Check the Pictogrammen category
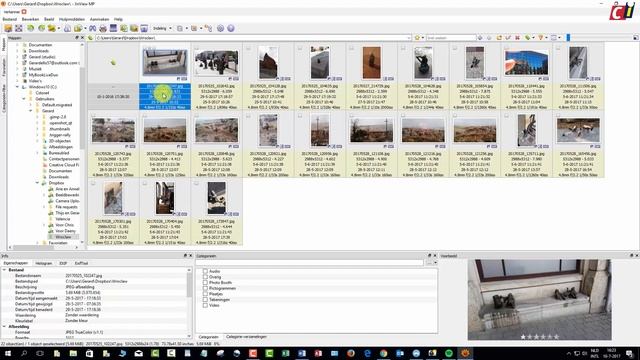The height and width of the screenshot is (360, 640). [x=205, y=288]
